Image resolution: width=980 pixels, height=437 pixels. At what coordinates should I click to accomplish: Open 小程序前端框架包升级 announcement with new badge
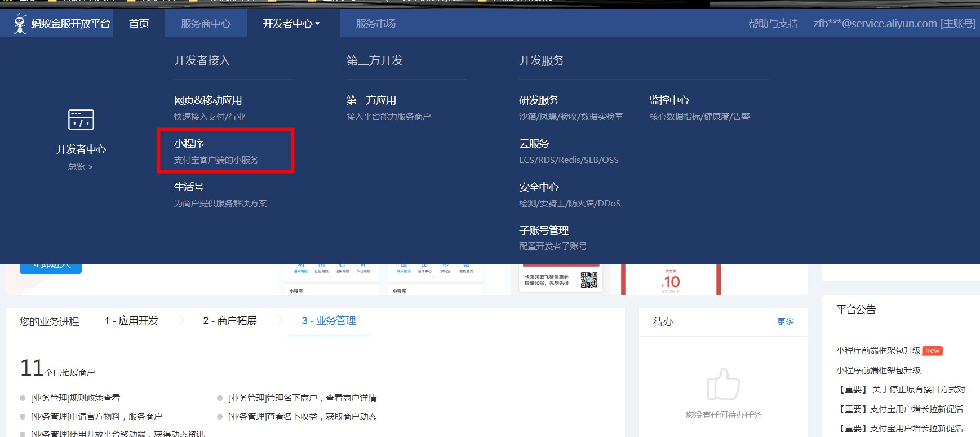tap(879, 351)
